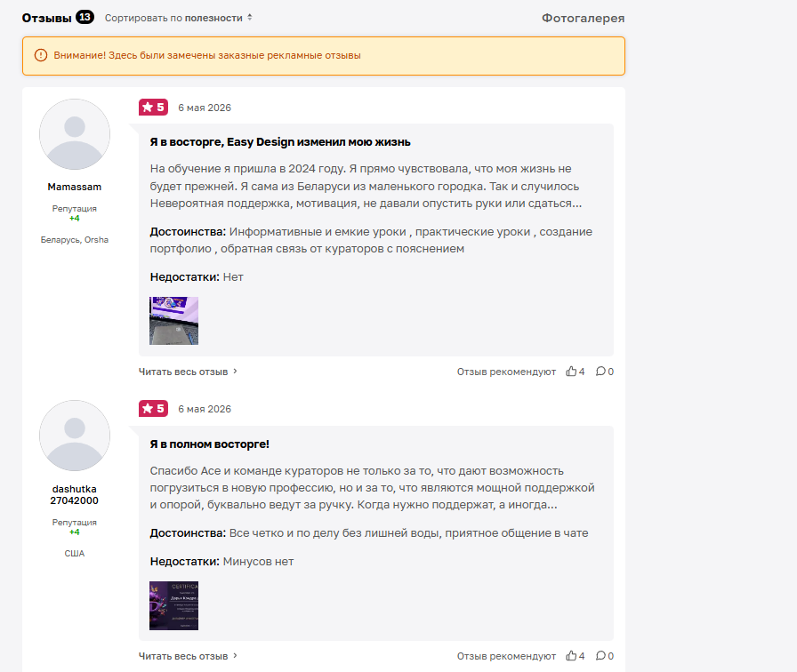This screenshot has width=797, height=672.
Task: Click 'Недостатки: Минусов нет' in dashutka's review
Action: [221, 562]
